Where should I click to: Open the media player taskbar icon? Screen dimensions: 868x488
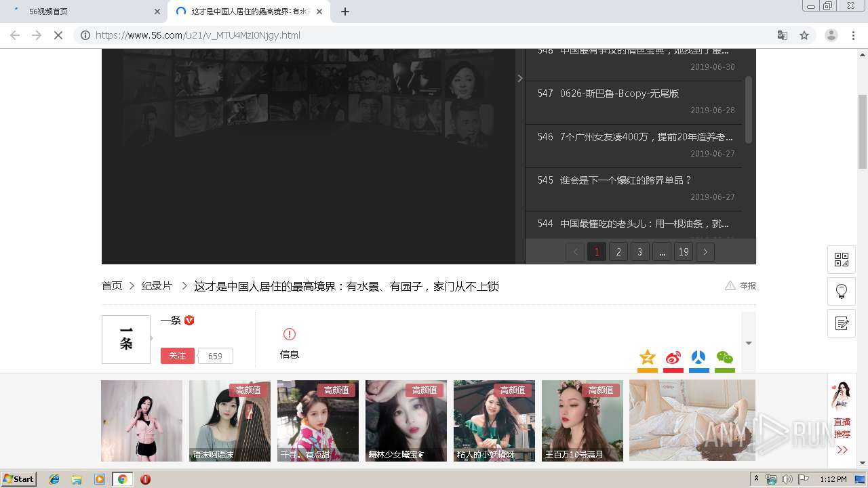click(x=100, y=479)
